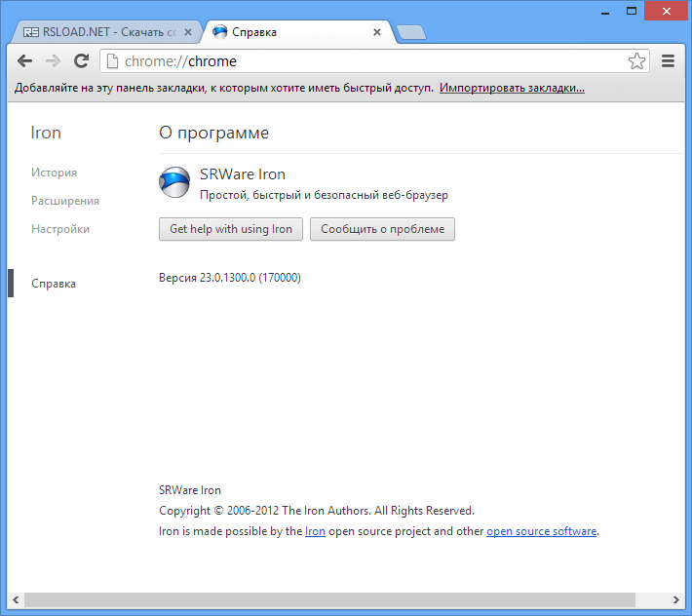Image resolution: width=692 pixels, height=616 pixels.
Task: Click the horizontal scrollbar thumb
Action: (329, 599)
